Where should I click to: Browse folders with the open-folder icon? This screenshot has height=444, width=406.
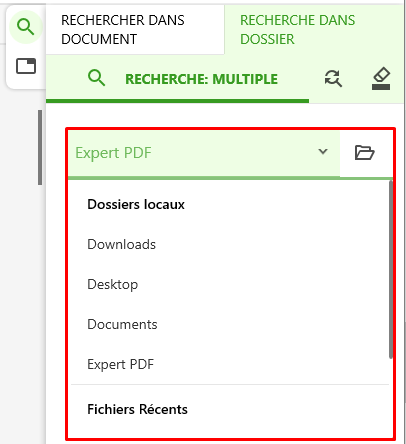[x=364, y=153]
